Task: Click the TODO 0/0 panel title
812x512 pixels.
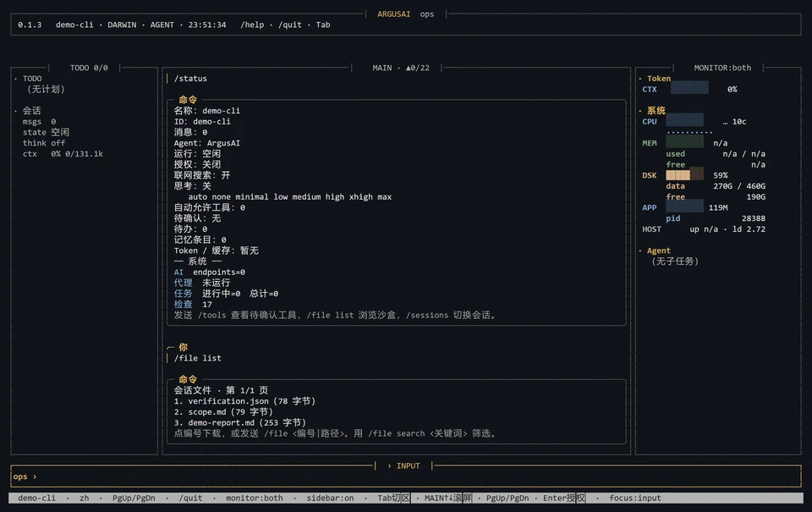Action: [x=89, y=68]
